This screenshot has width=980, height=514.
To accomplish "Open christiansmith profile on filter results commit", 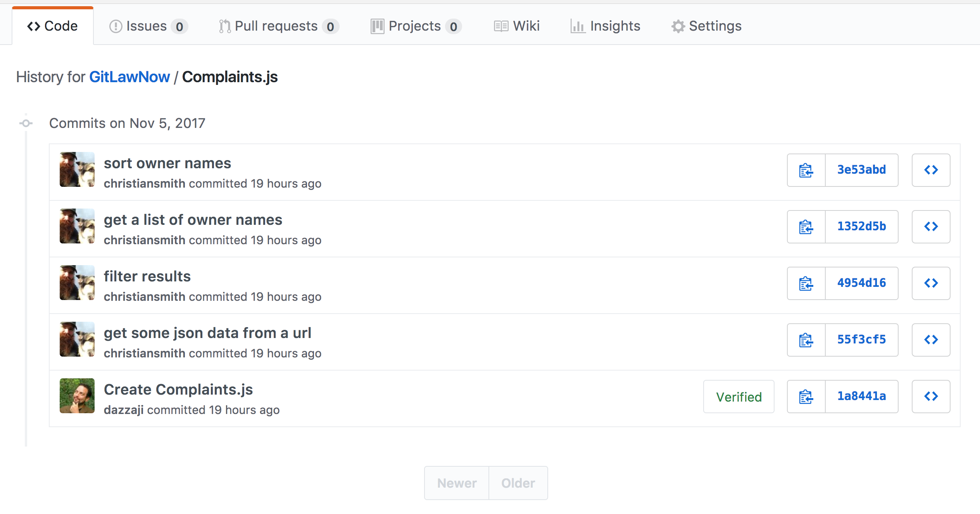I will [145, 297].
